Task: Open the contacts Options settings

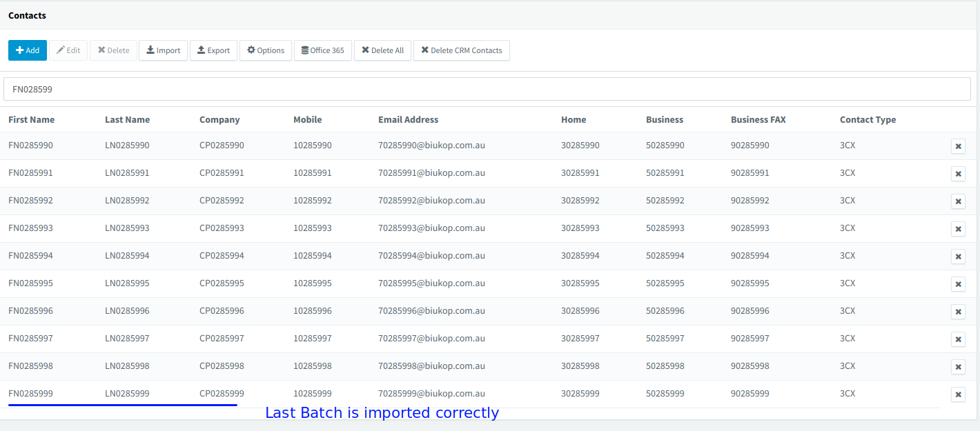Action: point(266,50)
